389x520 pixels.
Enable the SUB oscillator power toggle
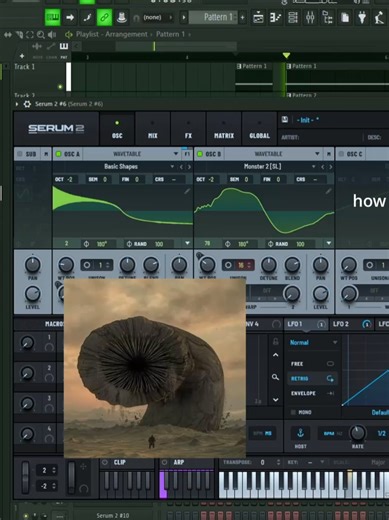(20, 154)
